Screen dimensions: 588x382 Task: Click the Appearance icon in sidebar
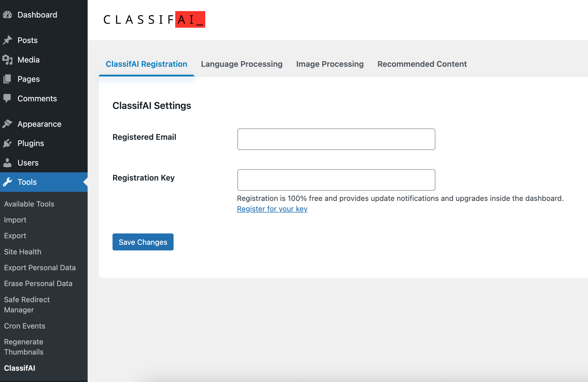[x=7, y=124]
